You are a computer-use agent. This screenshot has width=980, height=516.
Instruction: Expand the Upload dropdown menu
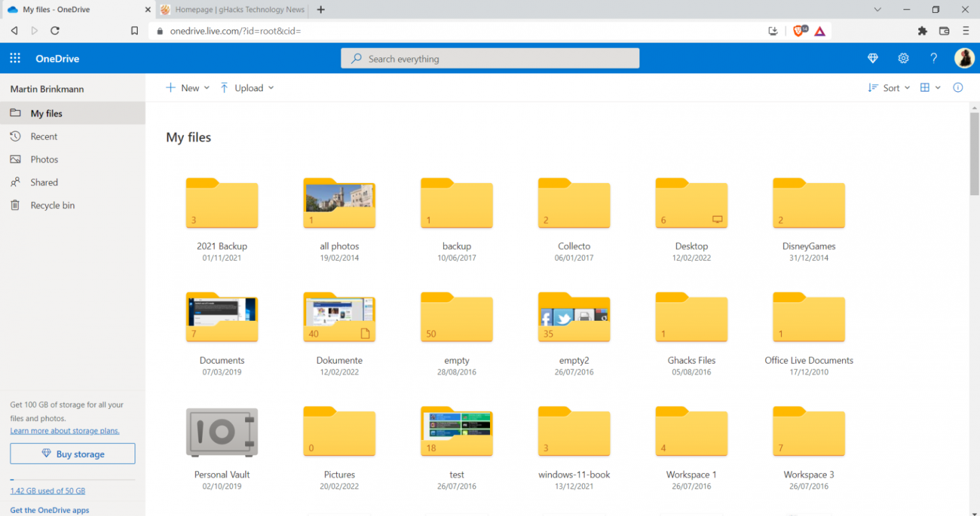coord(247,88)
